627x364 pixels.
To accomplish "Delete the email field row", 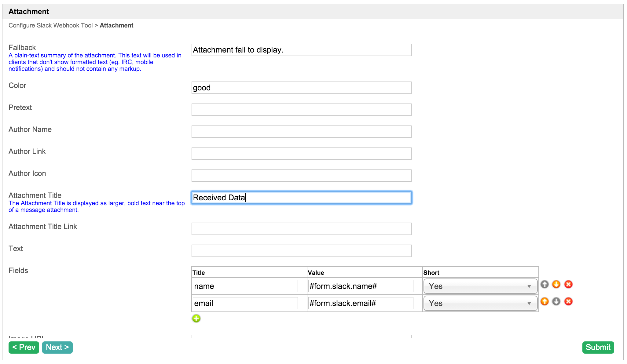I will coord(568,301).
